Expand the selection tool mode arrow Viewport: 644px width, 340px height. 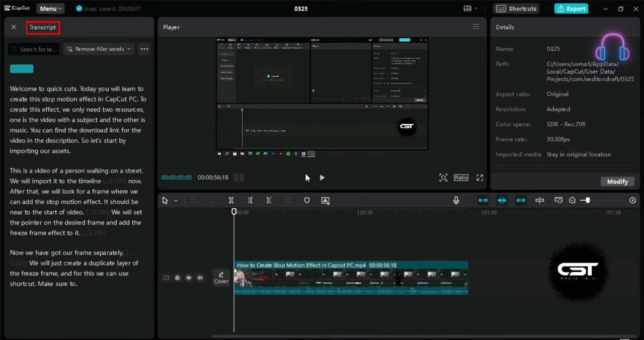(176, 201)
